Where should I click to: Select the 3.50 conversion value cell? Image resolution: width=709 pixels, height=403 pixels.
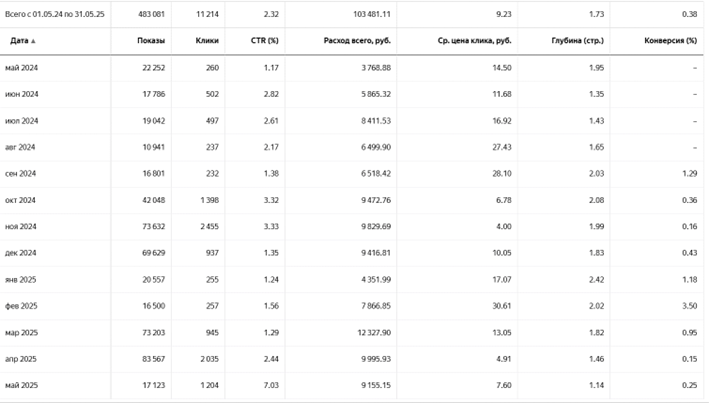[x=688, y=306]
